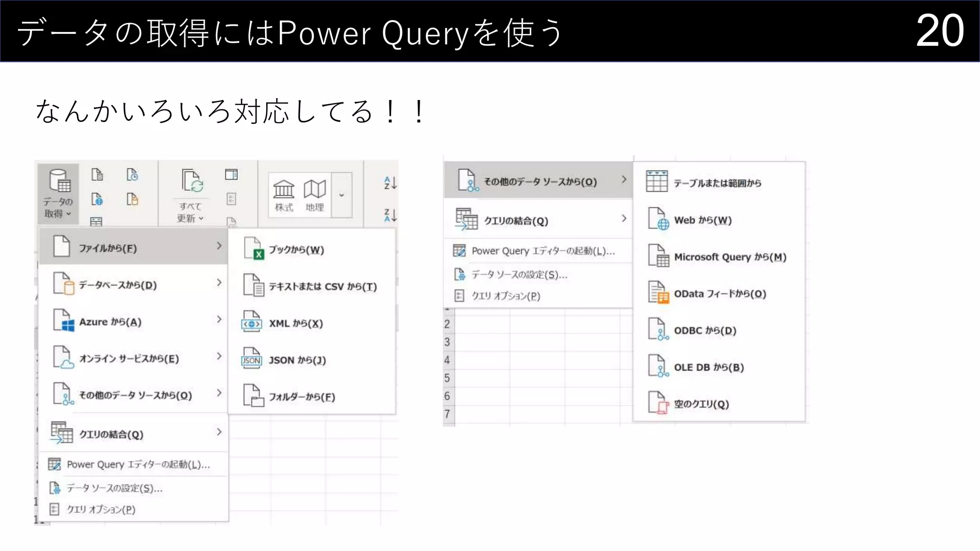Select row header 2 in right spreadsheet

448,324
